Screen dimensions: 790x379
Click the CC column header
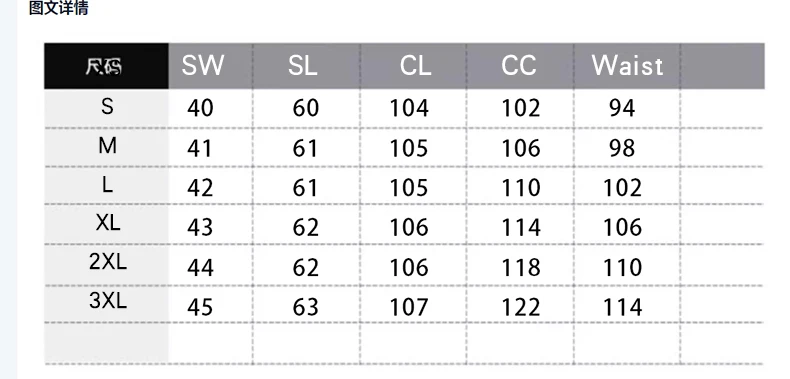(519, 66)
